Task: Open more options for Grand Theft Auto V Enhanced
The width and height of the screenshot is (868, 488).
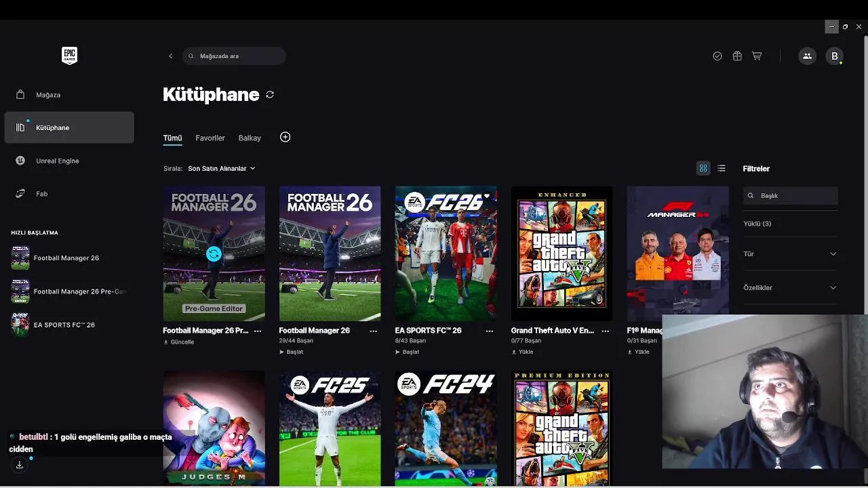Action: click(x=605, y=331)
